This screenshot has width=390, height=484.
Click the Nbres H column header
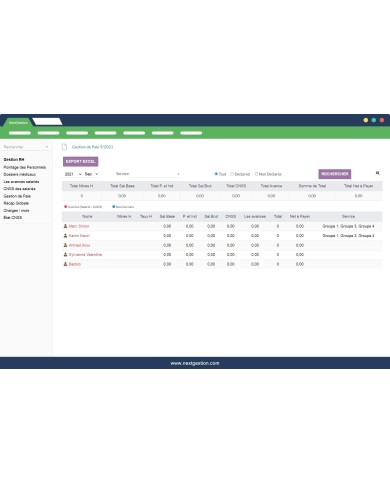point(124,216)
